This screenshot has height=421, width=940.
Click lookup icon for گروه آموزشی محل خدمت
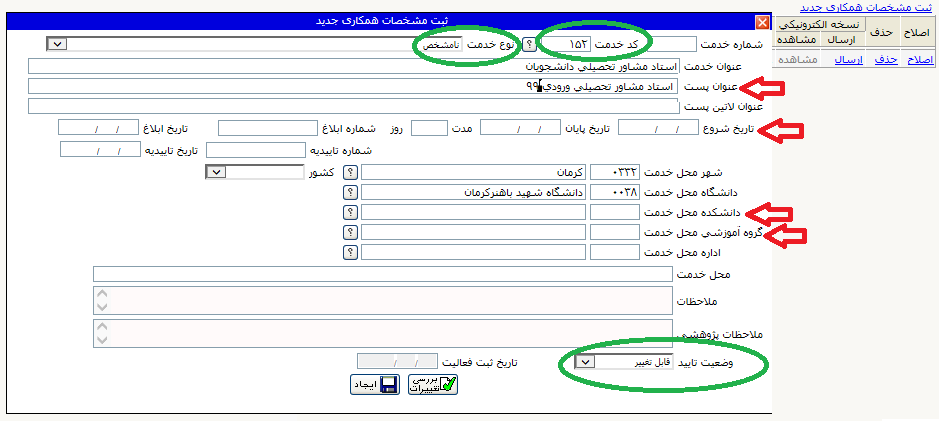350,232
